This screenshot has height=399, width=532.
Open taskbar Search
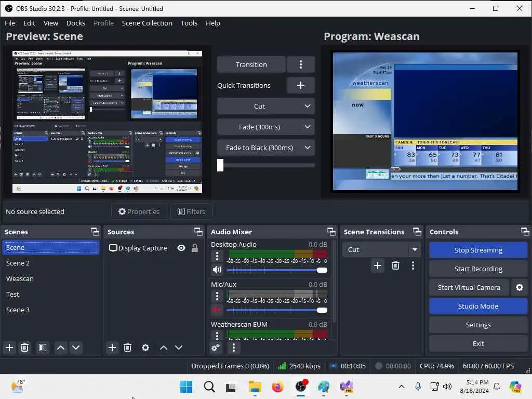209,387
